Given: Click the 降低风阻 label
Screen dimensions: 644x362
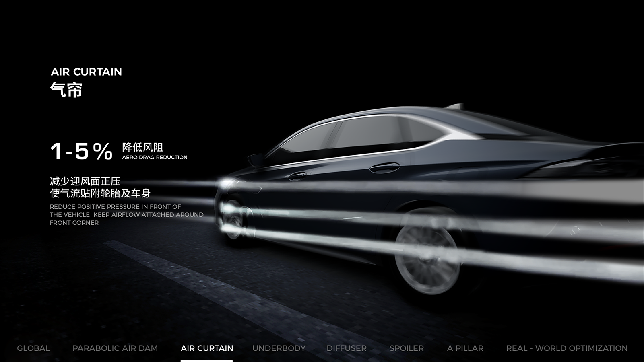Looking at the screenshot, I should click(x=142, y=147).
